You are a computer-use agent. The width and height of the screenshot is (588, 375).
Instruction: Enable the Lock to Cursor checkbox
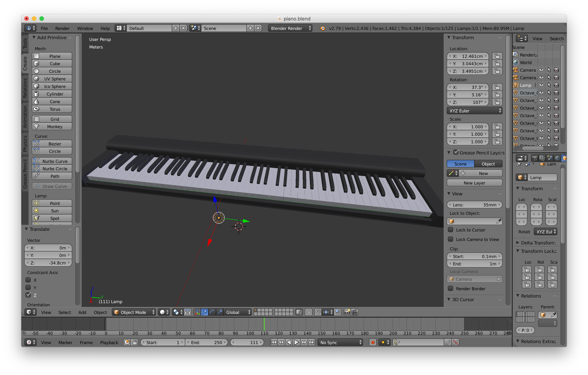click(x=451, y=230)
